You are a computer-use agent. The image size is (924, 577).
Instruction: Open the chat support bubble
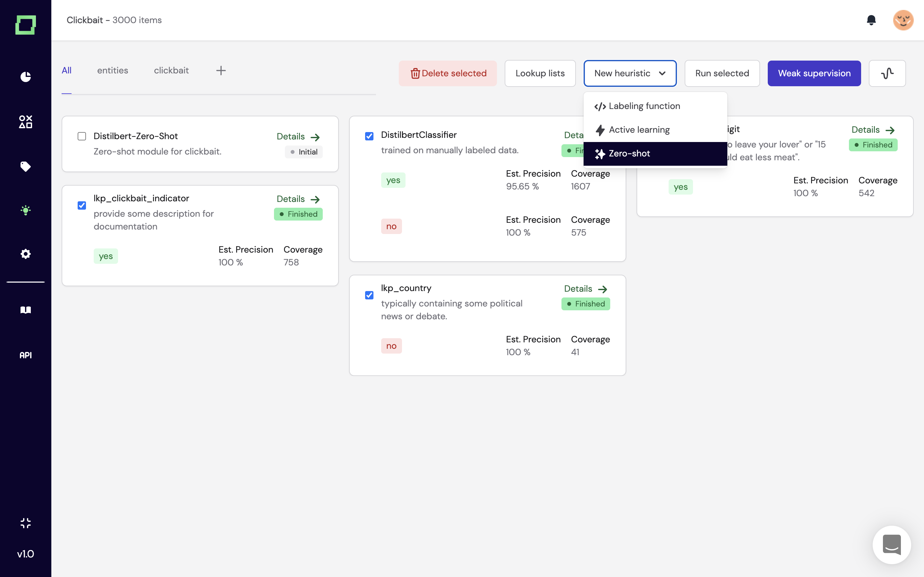[x=892, y=545]
